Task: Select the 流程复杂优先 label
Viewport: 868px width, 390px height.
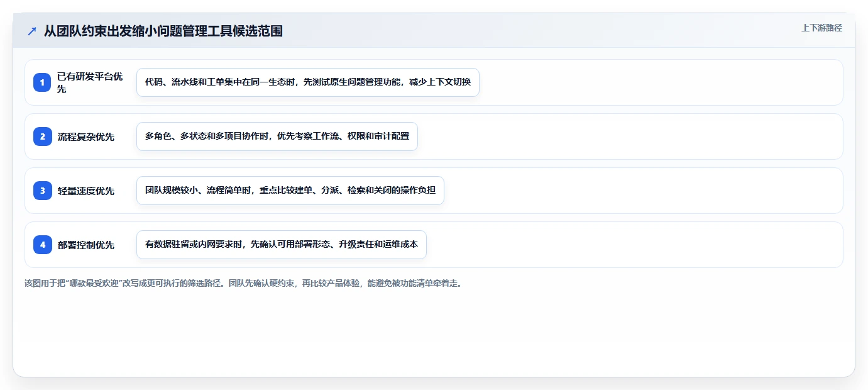Action: (86, 136)
